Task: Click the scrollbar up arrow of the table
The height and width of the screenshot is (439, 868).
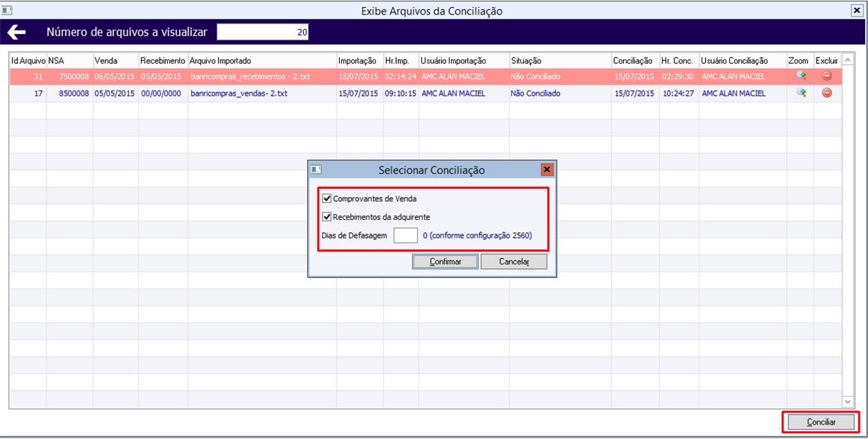Action: 848,61
